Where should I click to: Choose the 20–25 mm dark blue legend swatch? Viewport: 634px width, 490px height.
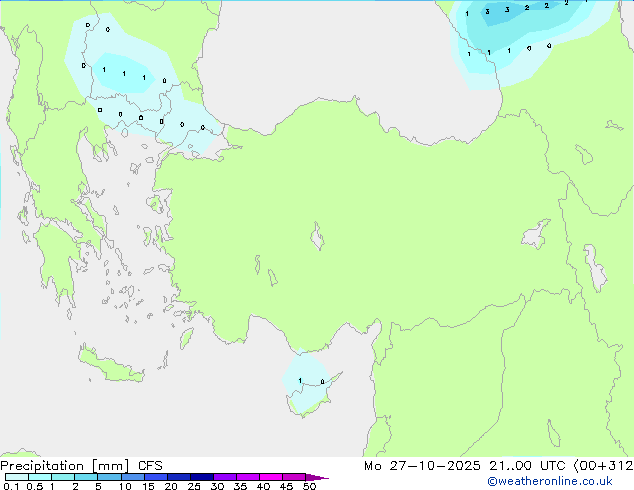pos(179,477)
